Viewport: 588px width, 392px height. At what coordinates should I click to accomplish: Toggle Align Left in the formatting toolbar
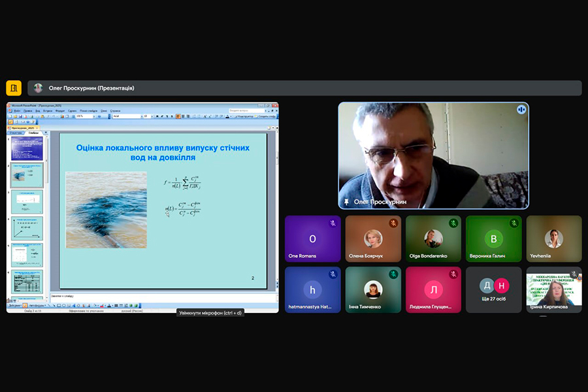pyautogui.click(x=178, y=116)
